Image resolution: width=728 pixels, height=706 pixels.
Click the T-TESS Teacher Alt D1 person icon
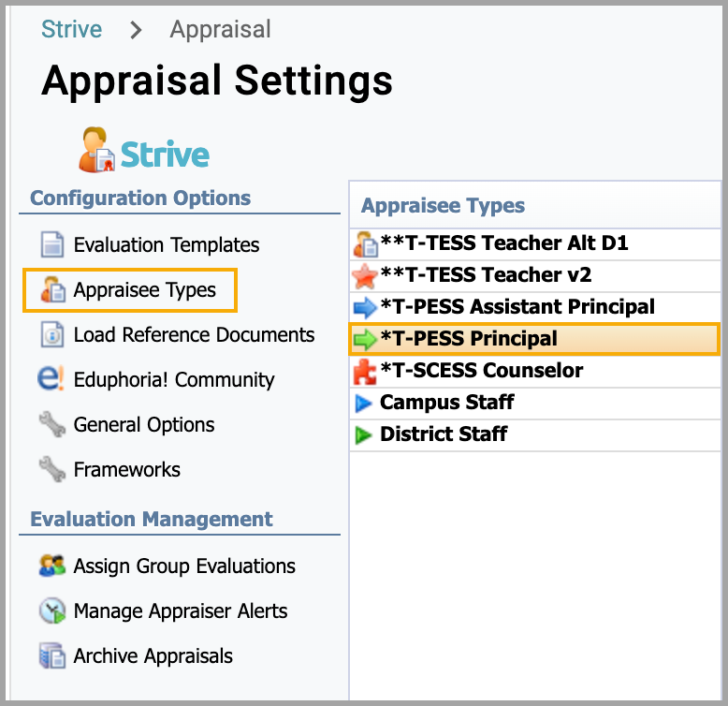coord(365,244)
